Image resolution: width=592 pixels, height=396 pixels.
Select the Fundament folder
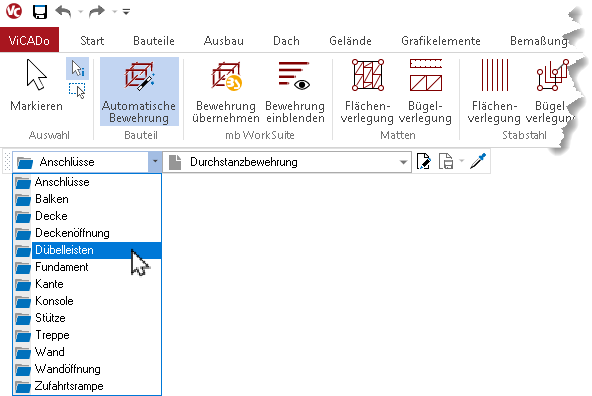[x=87, y=267]
